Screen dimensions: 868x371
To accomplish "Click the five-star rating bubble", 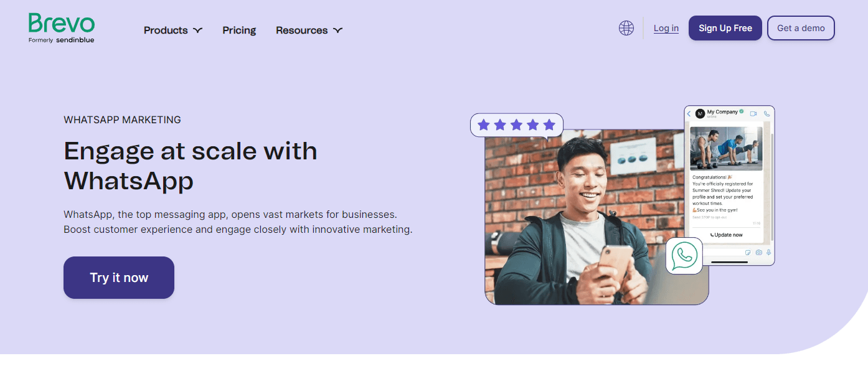I will coord(516,125).
